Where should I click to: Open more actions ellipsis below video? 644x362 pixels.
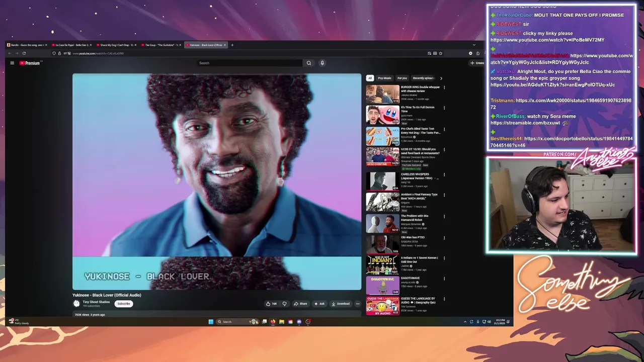[358, 304]
